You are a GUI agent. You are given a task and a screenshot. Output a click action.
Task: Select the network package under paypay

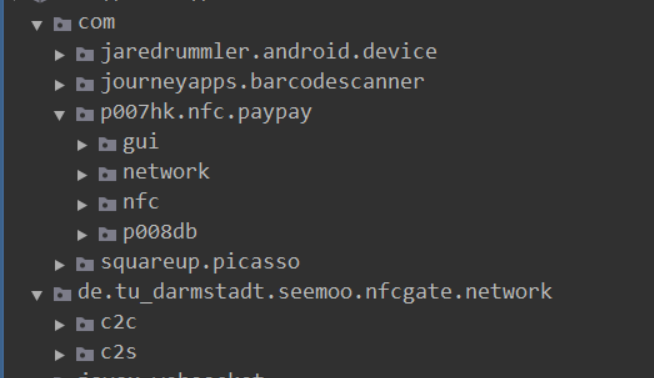166,172
